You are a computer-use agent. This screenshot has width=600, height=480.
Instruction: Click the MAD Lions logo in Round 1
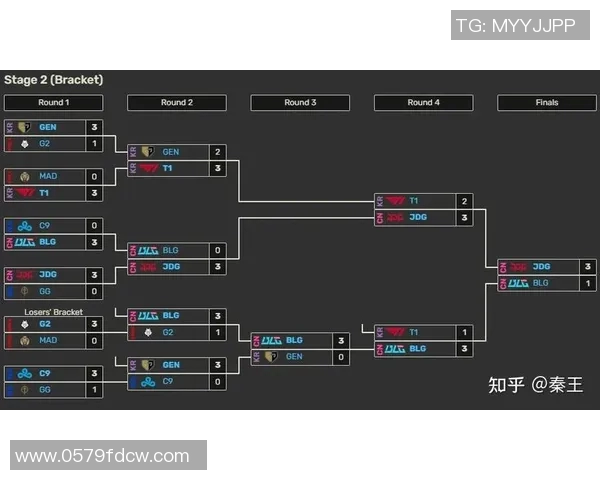(25, 176)
